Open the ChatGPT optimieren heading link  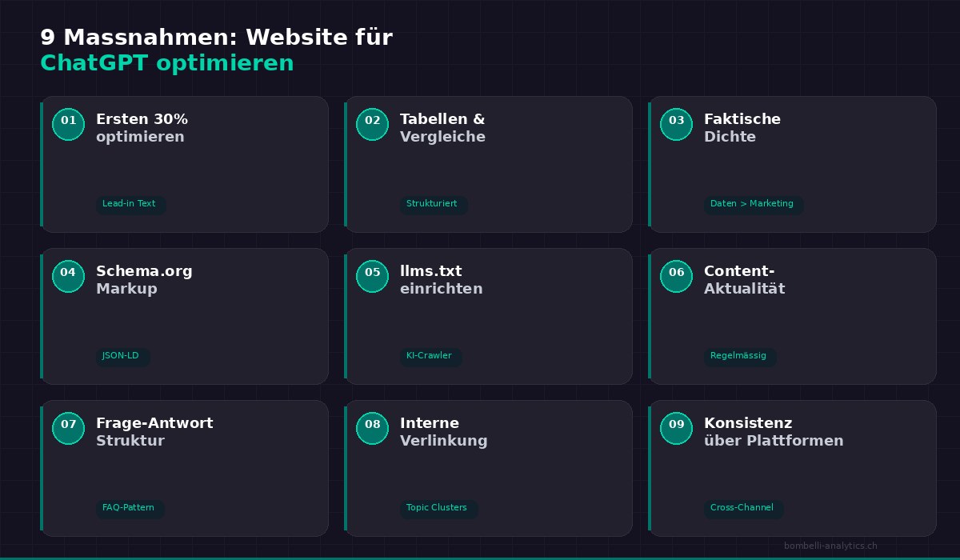[166, 62]
